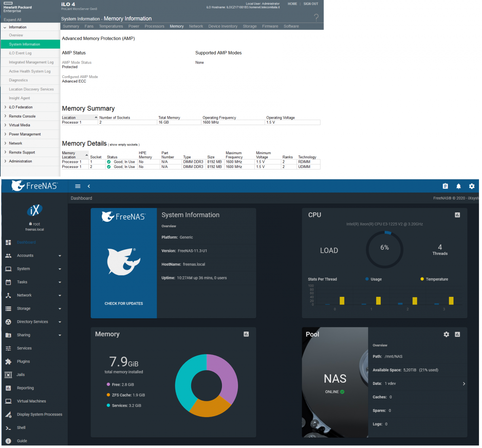The height and width of the screenshot is (448, 482).
Task: Sort table by Location column header
Action: (79, 118)
